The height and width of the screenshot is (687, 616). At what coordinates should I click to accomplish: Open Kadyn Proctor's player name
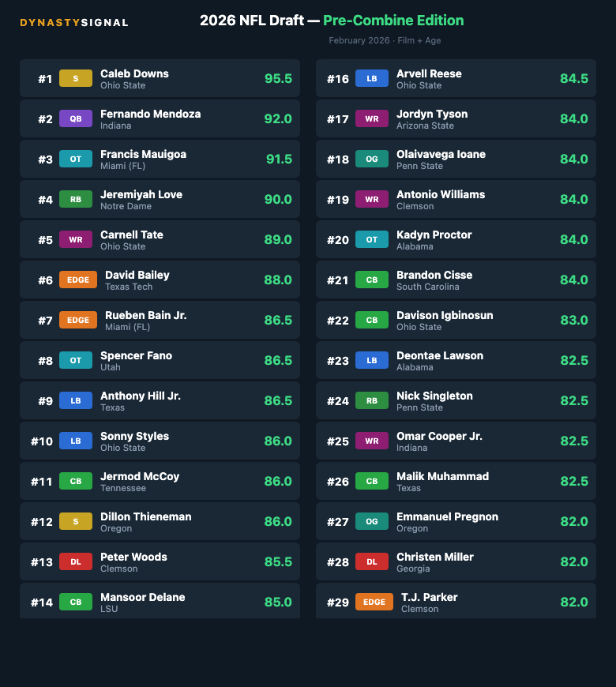tap(434, 235)
